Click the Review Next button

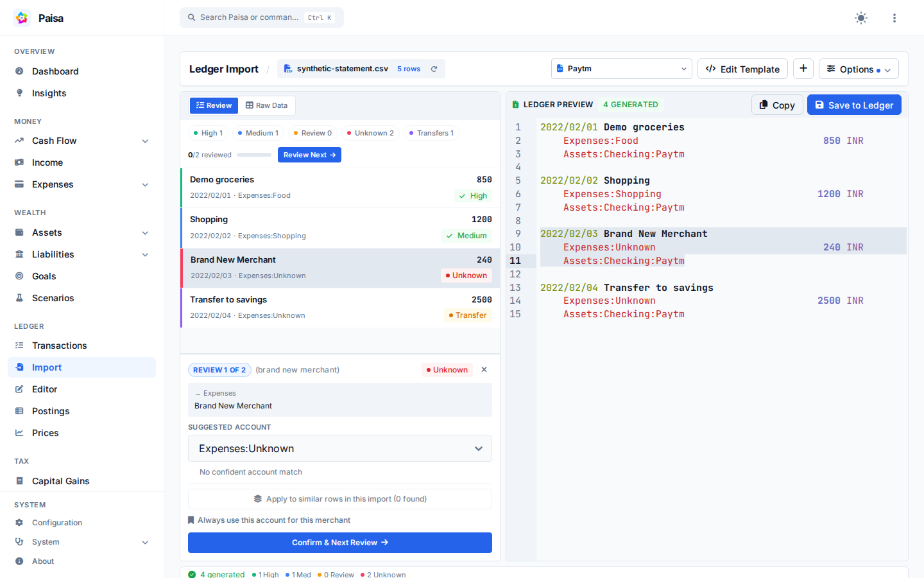[309, 155]
